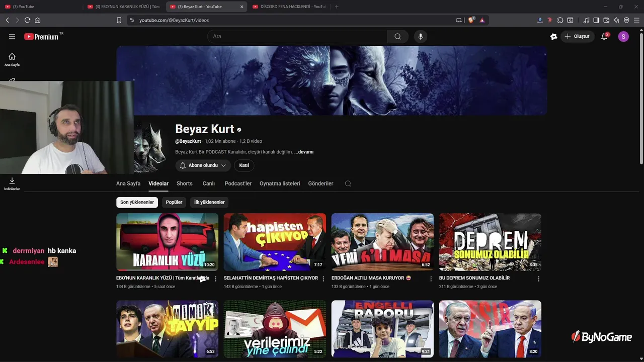644x362 pixels.
Task: Click the Oluştur create button
Action: click(577, 36)
